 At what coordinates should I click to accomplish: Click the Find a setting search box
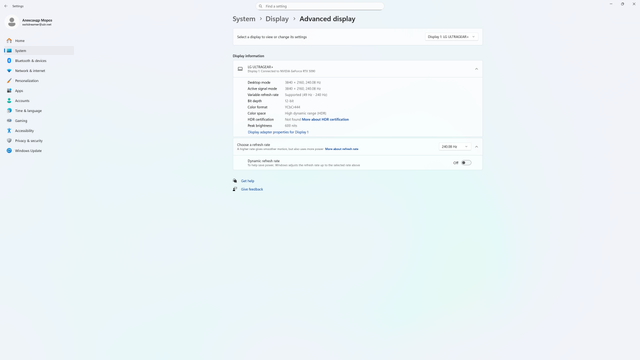point(320,6)
